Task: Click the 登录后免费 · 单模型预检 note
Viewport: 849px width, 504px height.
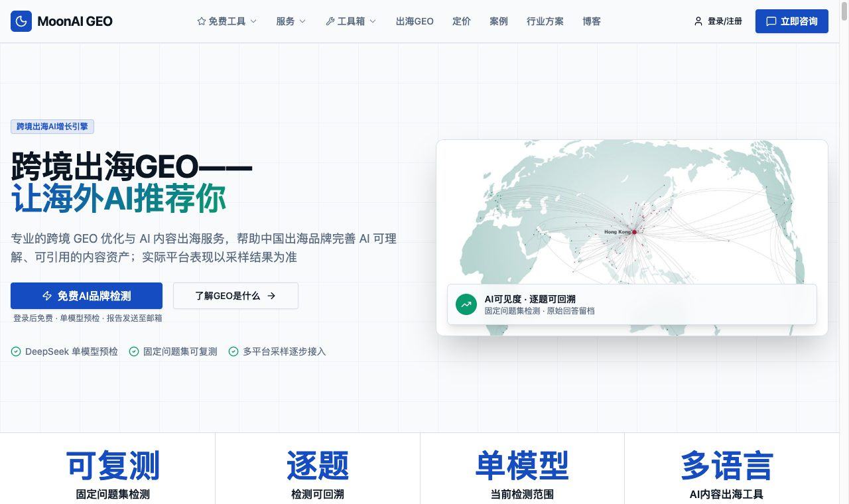Action: (88, 318)
